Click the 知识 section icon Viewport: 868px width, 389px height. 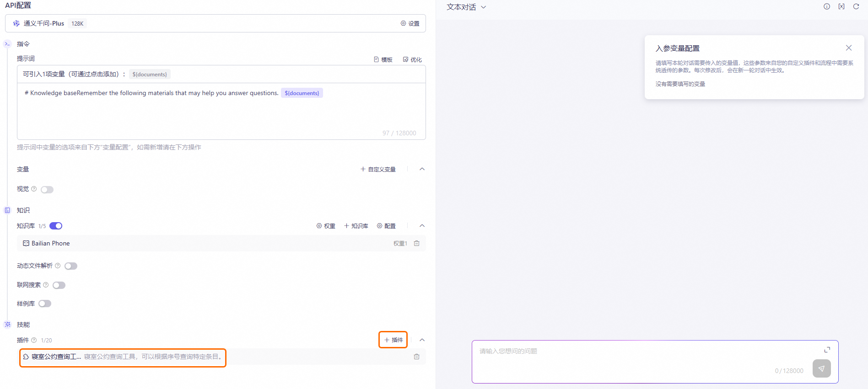[7, 210]
